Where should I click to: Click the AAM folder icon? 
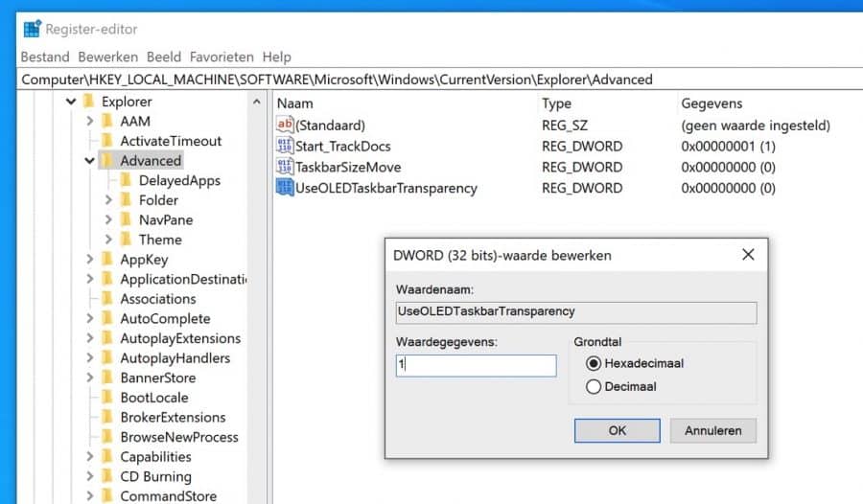(107, 121)
